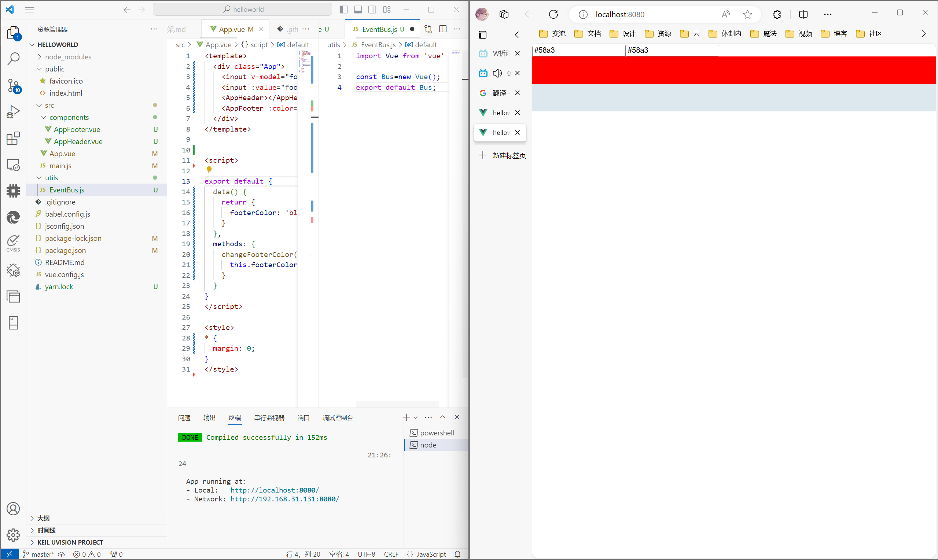Screen dimensions: 938x560
Task: Open the Explorer view in activity bar
Action: pyautogui.click(x=13, y=33)
